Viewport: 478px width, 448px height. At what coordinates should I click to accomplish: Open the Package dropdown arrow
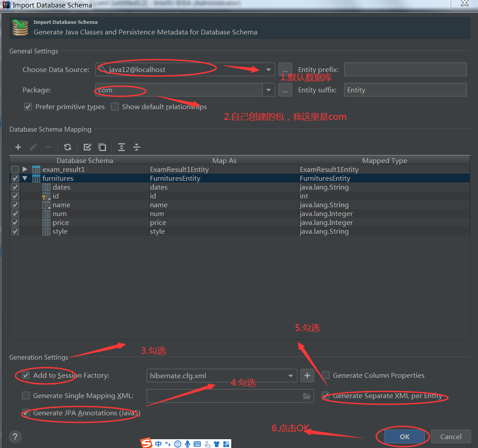point(268,90)
